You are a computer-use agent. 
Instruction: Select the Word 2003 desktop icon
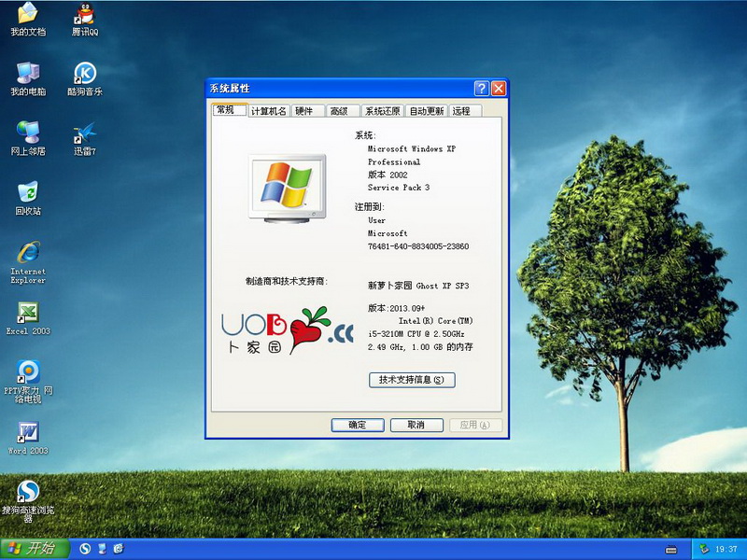click(x=28, y=433)
